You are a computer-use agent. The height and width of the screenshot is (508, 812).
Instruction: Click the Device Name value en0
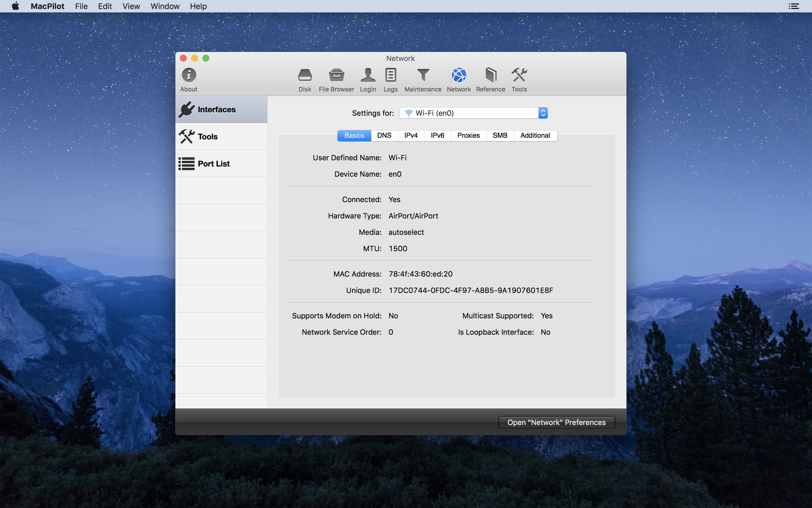tap(395, 174)
